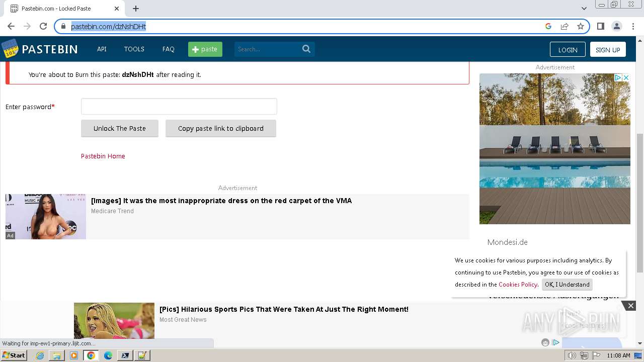Create a new paste with green button
644x362 pixels.
205,49
